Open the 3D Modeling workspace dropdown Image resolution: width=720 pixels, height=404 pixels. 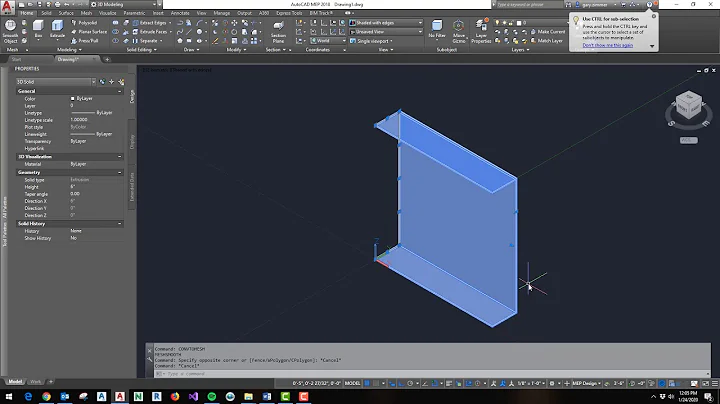click(125, 5)
